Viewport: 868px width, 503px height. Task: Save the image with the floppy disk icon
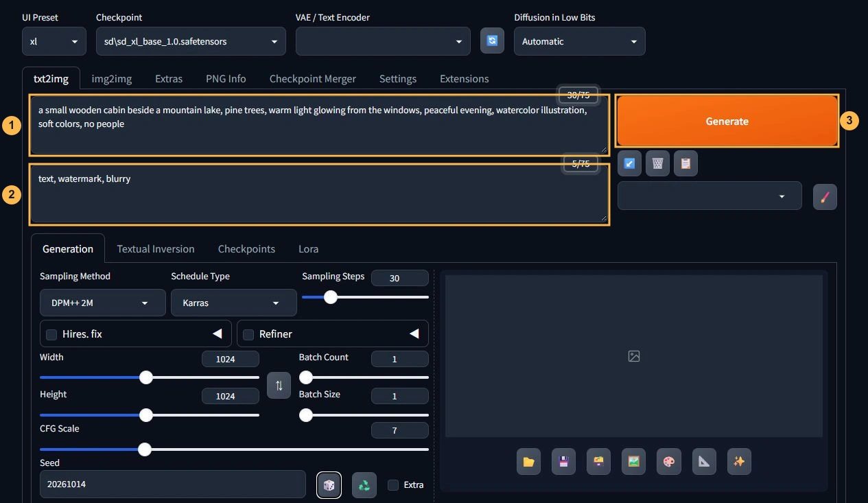[563, 462]
